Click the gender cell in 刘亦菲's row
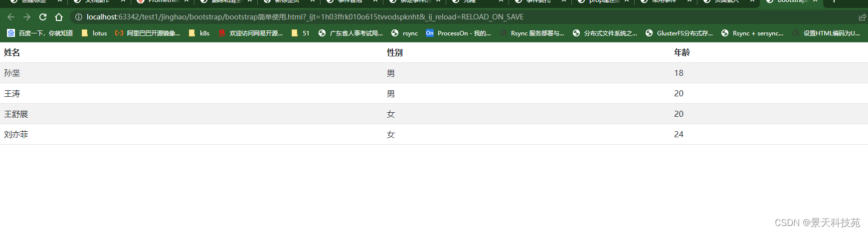 click(x=391, y=134)
